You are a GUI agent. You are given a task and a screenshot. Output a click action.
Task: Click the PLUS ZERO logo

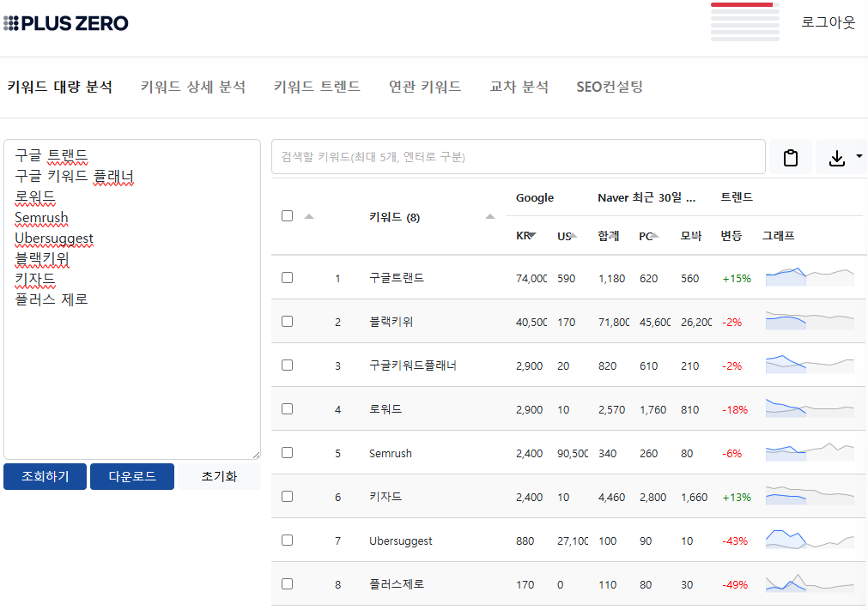point(66,23)
